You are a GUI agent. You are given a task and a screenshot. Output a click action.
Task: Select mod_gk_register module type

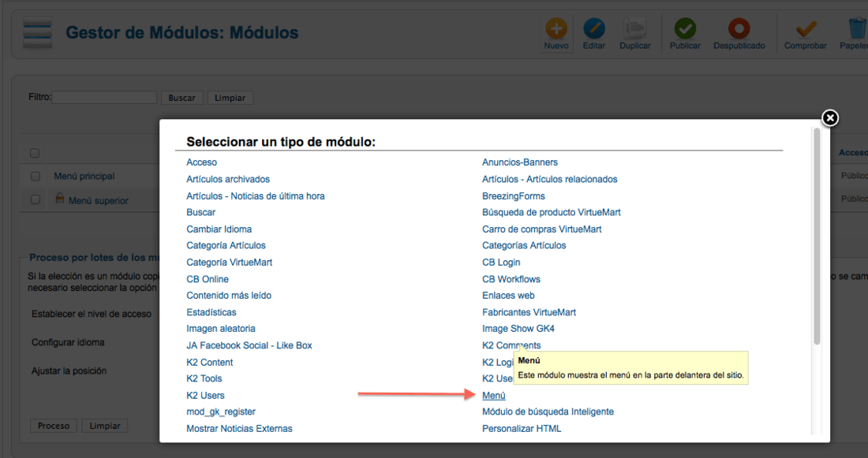click(221, 411)
